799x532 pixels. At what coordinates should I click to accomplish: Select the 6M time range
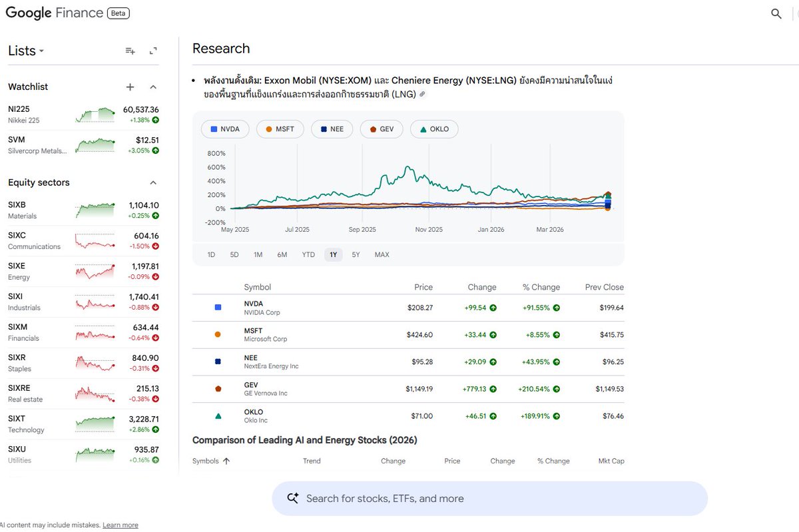coord(282,254)
